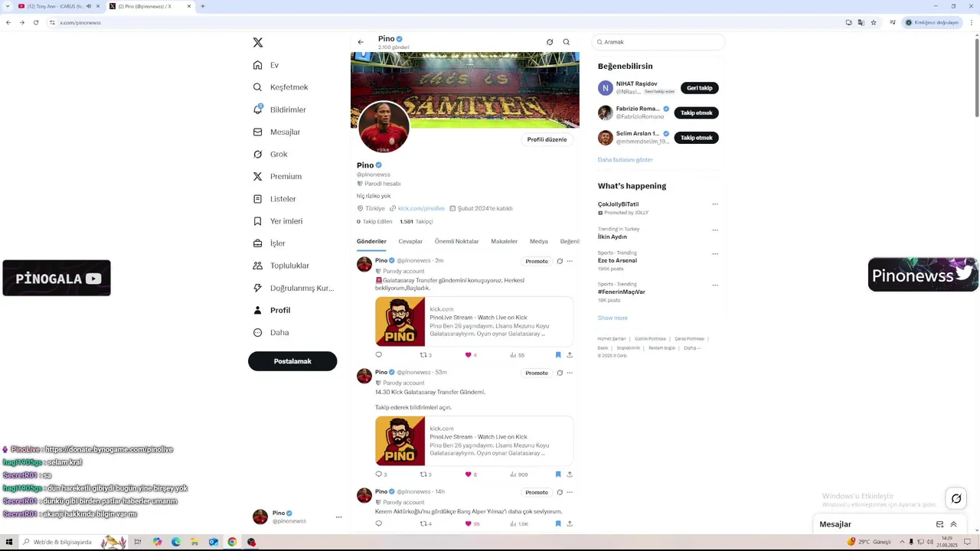980x551 pixels.
Task: Open options for ÇokJollyBiTatil trend
Action: point(715,204)
